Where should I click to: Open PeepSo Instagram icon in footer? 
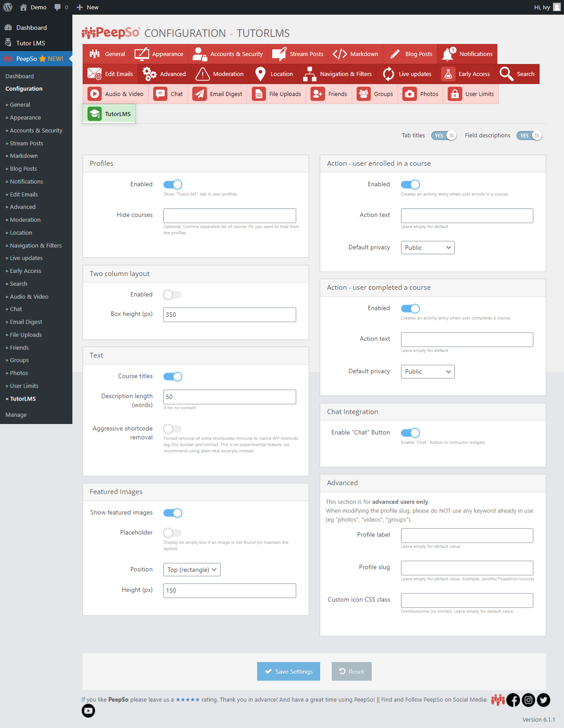(x=528, y=700)
